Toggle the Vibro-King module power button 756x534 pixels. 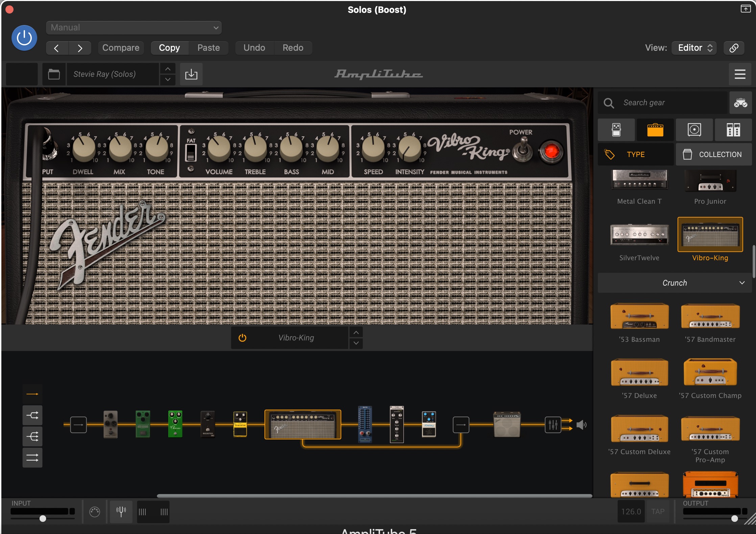click(242, 338)
